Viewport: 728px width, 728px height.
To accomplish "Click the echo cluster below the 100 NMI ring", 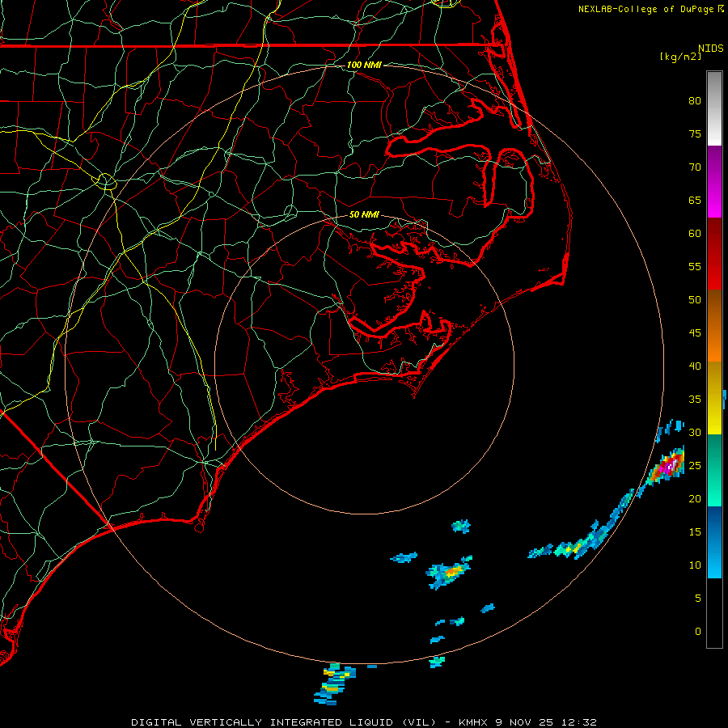I will (335, 684).
